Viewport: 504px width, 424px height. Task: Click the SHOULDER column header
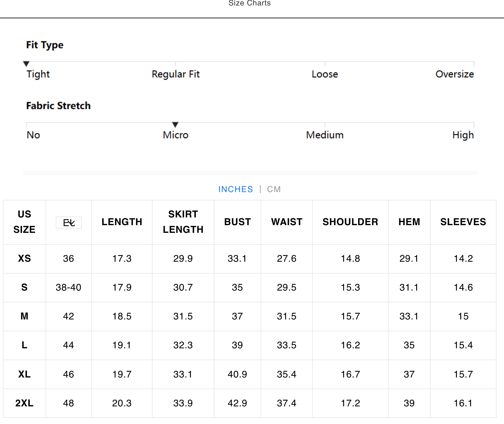[350, 222]
